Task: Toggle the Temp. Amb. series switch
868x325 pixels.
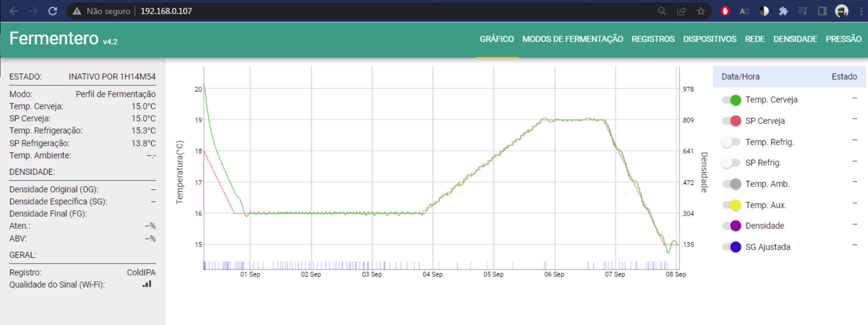Action: point(731,184)
